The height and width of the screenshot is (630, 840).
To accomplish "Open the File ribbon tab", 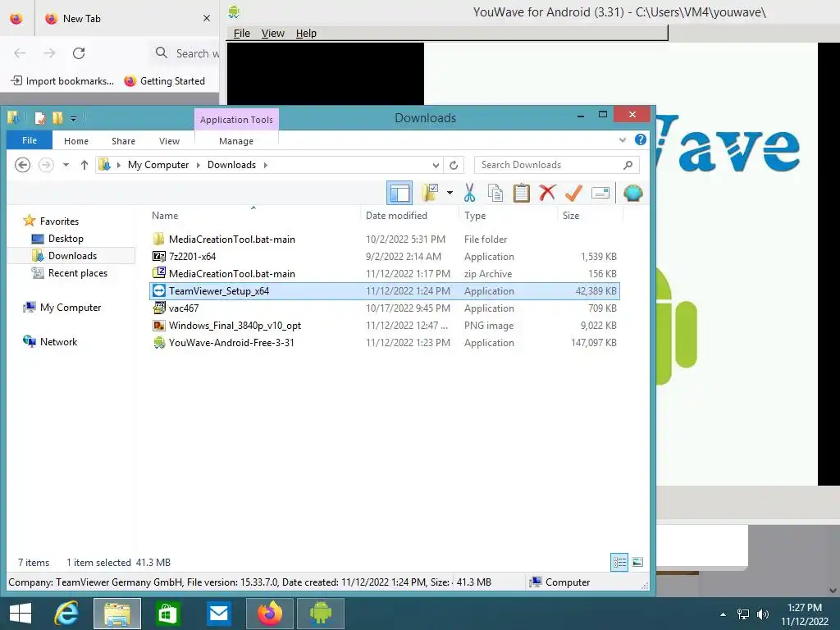I will [x=30, y=140].
